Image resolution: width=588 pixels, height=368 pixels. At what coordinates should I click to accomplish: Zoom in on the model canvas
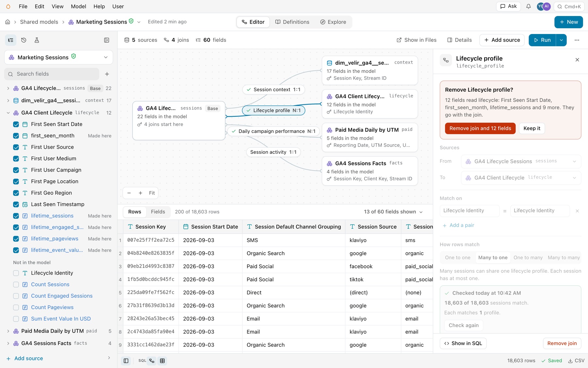[x=140, y=193]
